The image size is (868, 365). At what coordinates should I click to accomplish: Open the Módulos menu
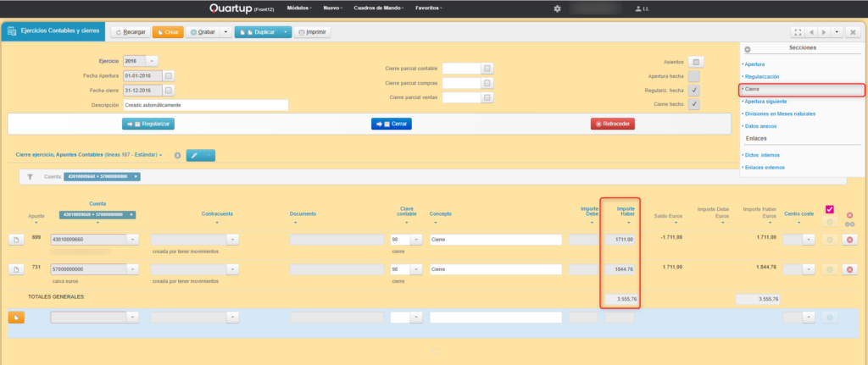(x=298, y=8)
